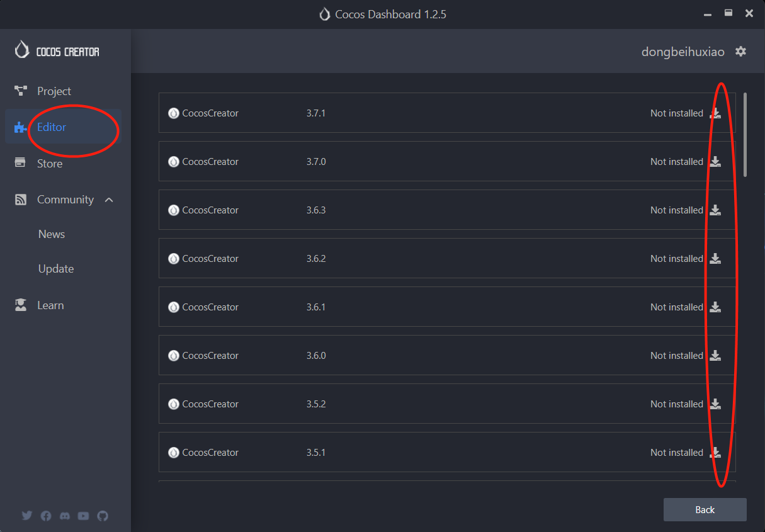Select the CocosCreator name in the 3.7.0 row
Viewport: 765px width, 532px height.
pyautogui.click(x=210, y=162)
